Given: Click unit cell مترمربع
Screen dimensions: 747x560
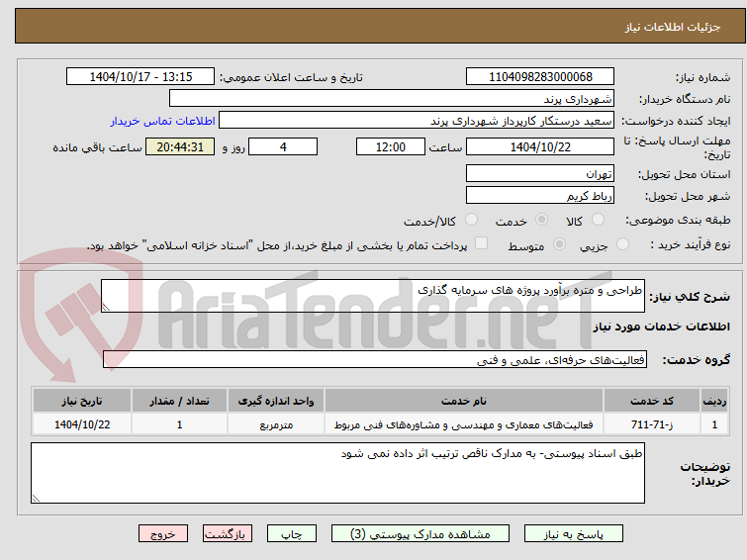Looking at the screenshot, I should (276, 424).
